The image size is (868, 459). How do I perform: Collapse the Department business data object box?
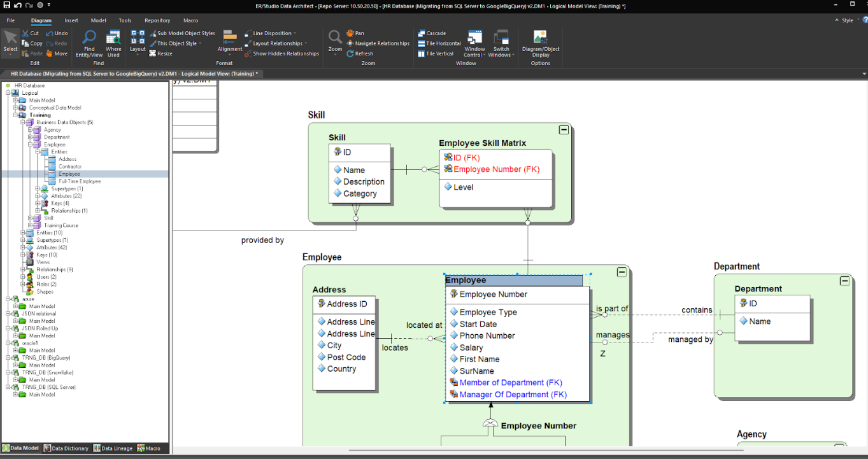[844, 281]
